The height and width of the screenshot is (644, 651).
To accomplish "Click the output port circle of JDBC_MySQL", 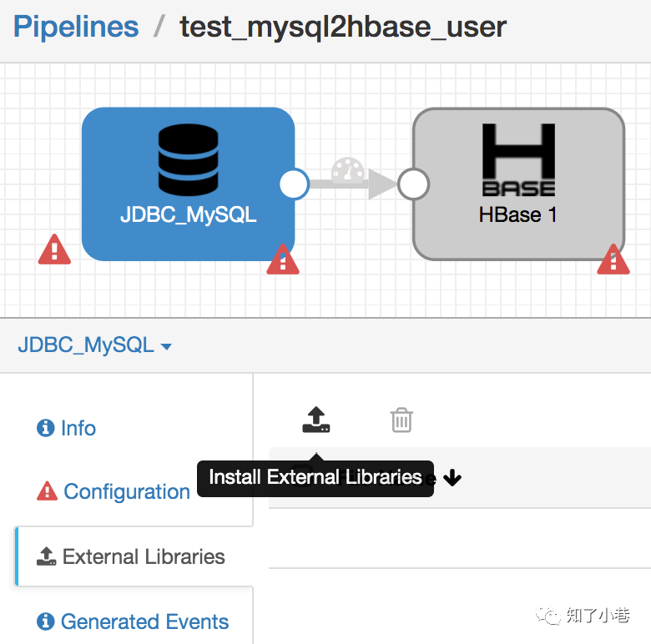I will tap(294, 184).
